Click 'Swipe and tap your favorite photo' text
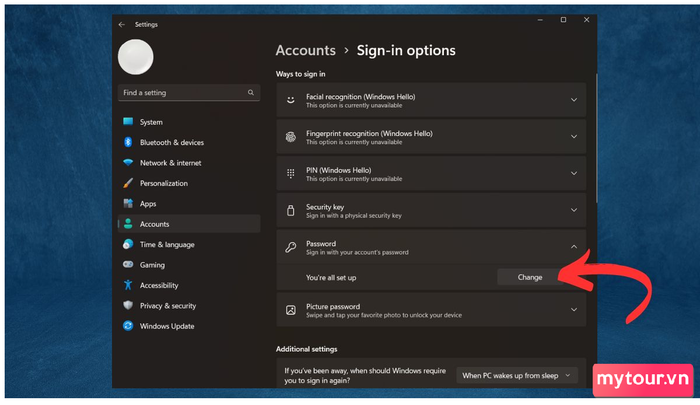 [x=384, y=315]
